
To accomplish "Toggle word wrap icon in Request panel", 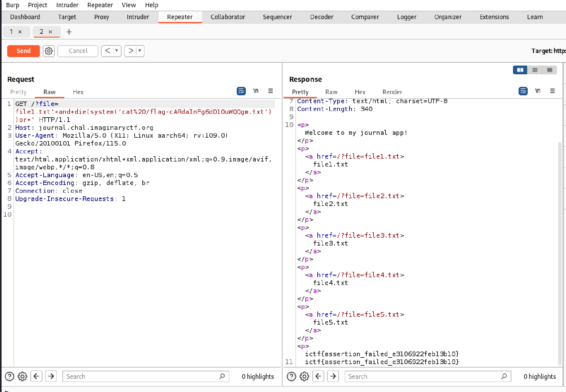I will [x=241, y=91].
